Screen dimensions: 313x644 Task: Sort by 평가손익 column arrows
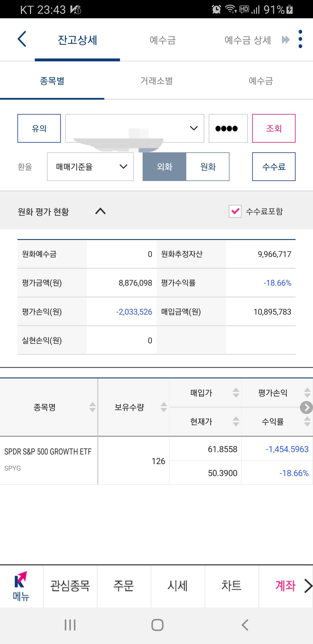[x=307, y=393]
